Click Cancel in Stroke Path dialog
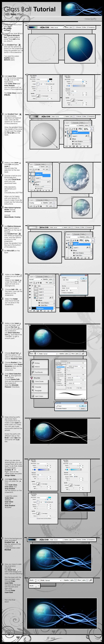Image resolution: width=104 pixels, height=644 pixels. [x=83, y=408]
